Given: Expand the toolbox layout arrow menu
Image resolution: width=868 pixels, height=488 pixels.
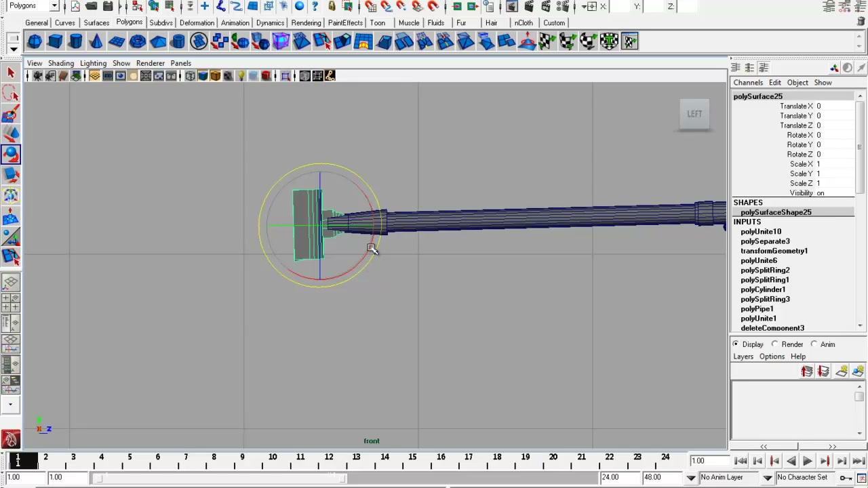Looking at the screenshot, I should (10, 405).
